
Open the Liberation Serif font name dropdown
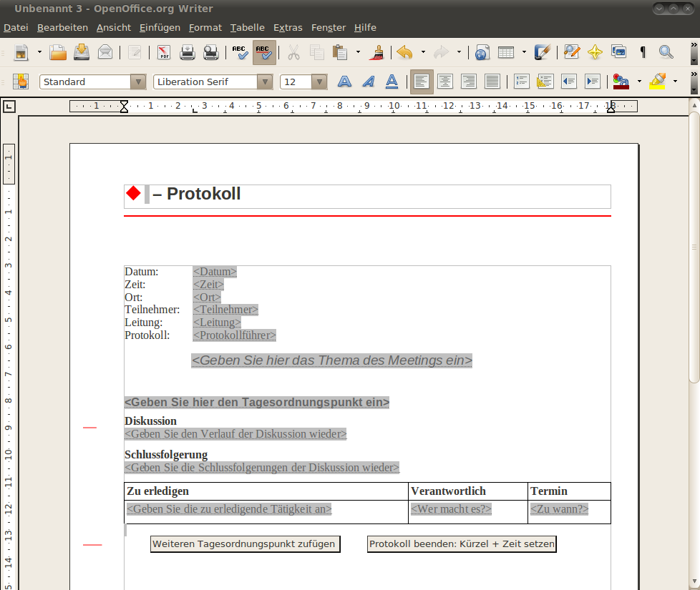tap(265, 82)
